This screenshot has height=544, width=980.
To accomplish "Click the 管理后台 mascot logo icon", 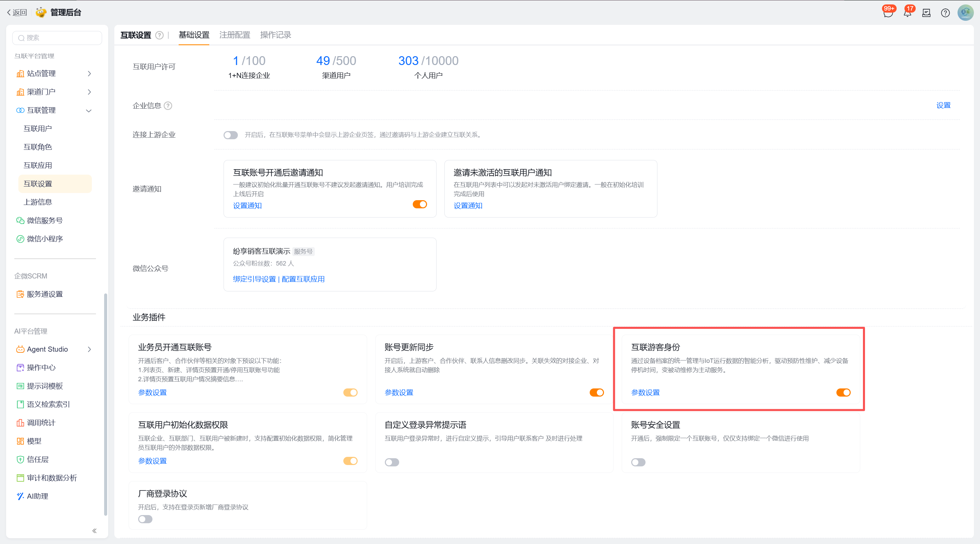I will tap(41, 13).
